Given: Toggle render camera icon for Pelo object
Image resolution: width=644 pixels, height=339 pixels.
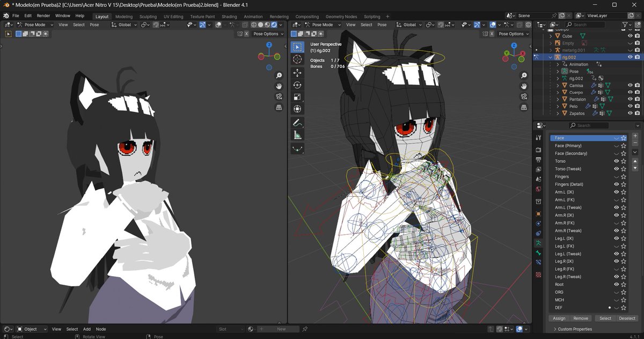Looking at the screenshot, I should (x=637, y=106).
